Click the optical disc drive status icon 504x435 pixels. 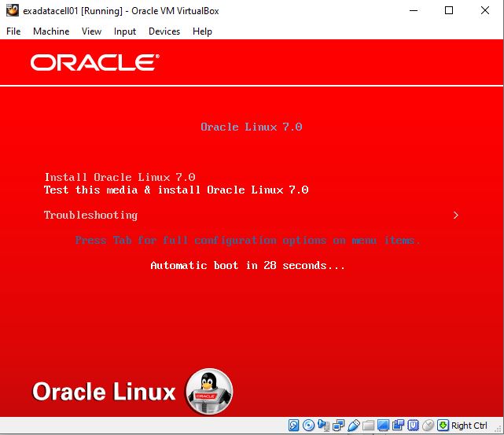308,426
